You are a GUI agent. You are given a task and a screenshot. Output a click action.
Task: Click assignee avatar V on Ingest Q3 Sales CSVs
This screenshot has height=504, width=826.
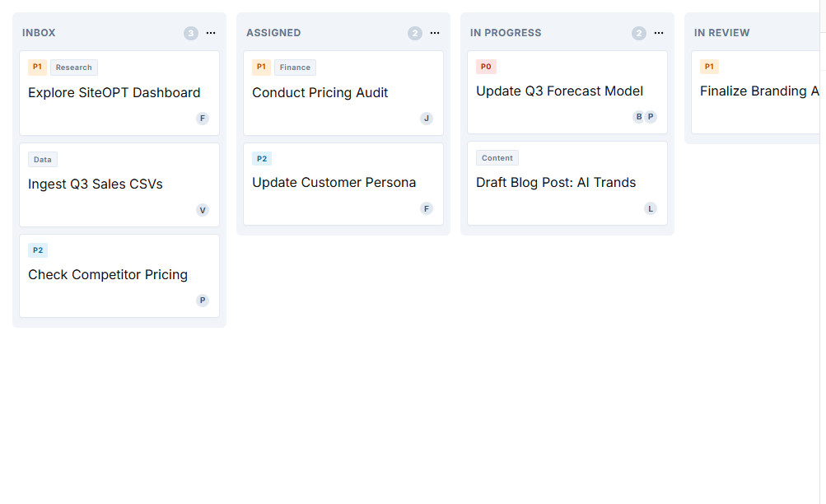[x=203, y=210]
